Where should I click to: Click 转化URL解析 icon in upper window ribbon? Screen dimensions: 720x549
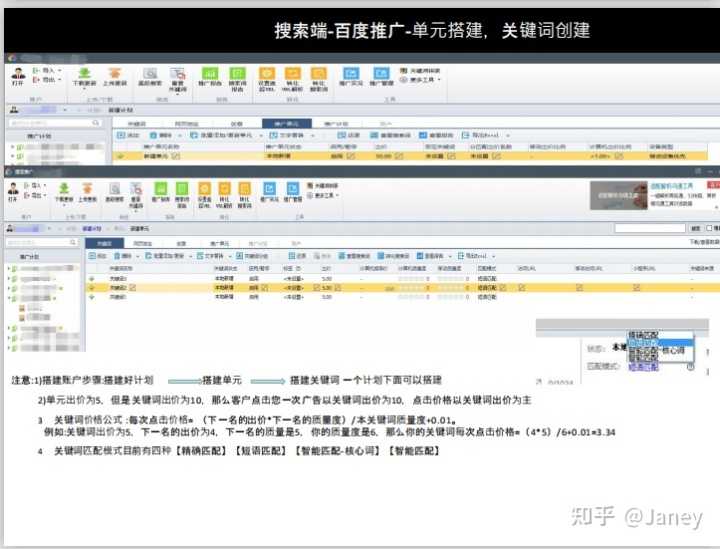[292, 79]
